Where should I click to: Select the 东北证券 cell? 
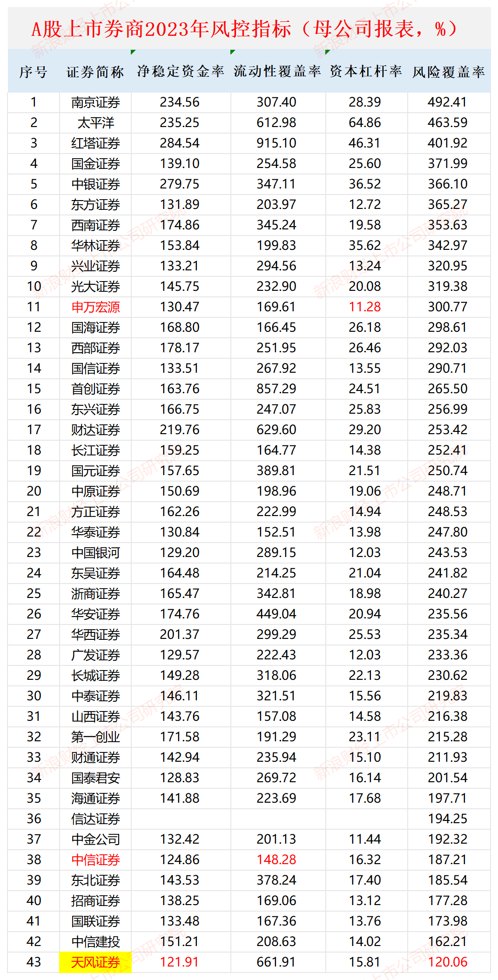tap(95, 880)
